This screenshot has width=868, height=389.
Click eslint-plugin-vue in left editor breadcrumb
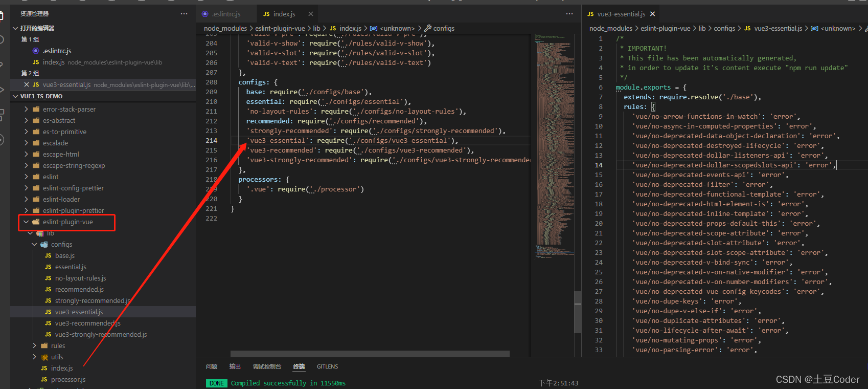(x=280, y=28)
